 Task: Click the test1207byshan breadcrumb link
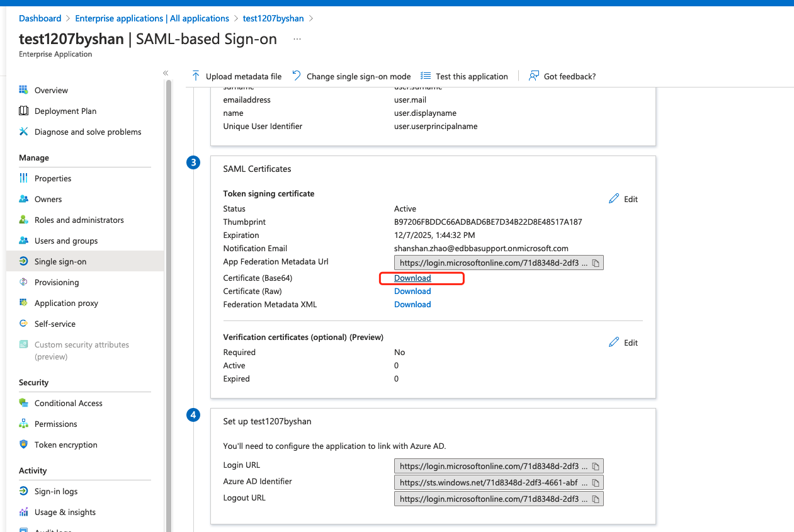(x=274, y=18)
